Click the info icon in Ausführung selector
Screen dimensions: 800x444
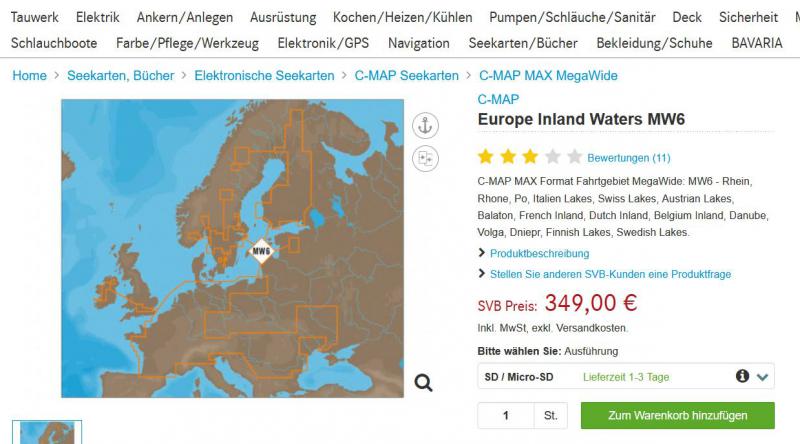[x=742, y=376]
